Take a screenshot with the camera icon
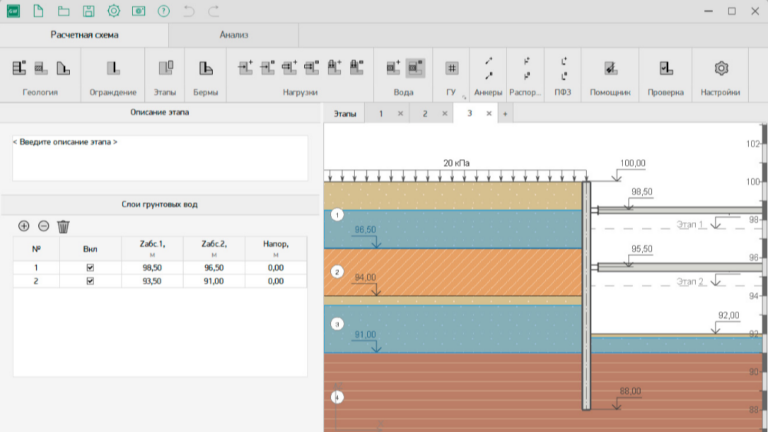 (x=139, y=11)
